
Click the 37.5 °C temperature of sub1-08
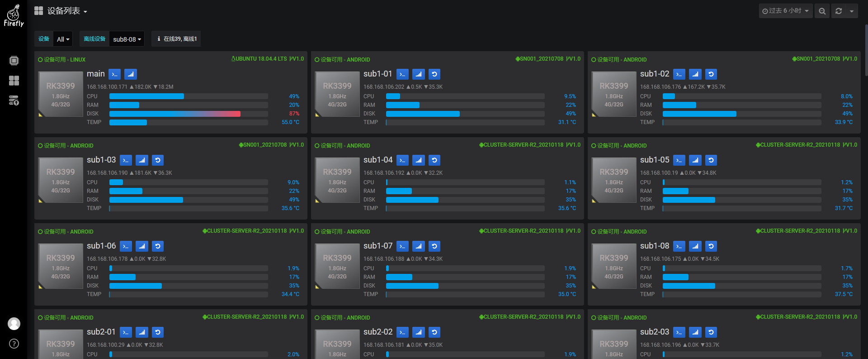click(844, 294)
